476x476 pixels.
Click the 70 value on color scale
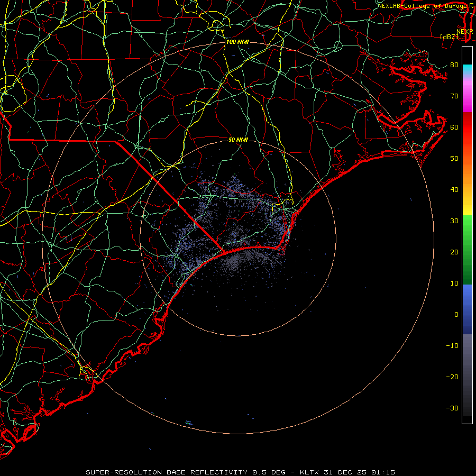[454, 96]
